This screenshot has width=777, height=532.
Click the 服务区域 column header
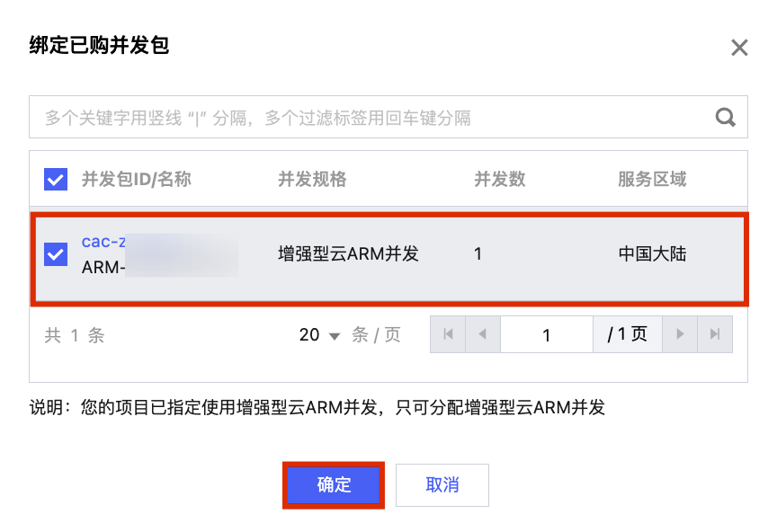click(x=652, y=180)
